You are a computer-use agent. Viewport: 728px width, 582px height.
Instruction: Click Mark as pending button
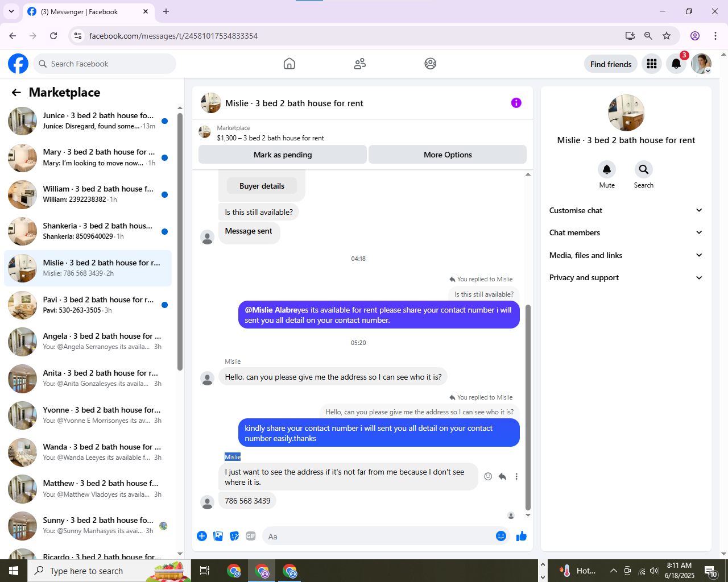coord(283,155)
